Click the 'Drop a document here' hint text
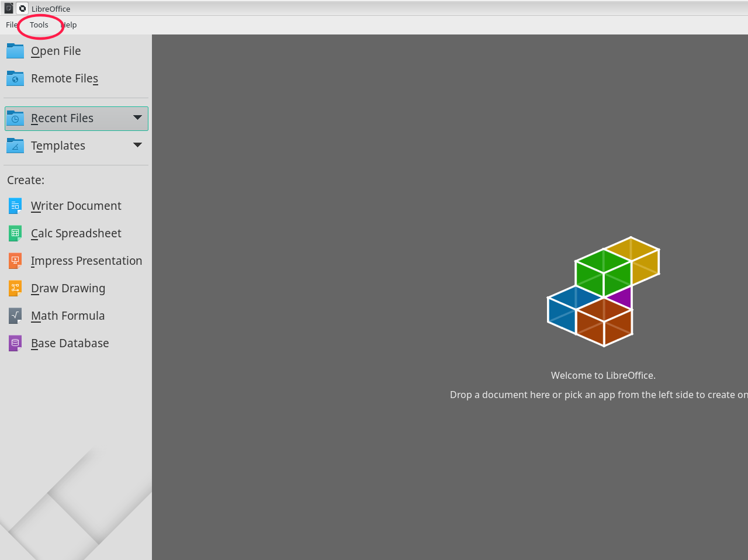Screen dimensions: 748x560 [599, 395]
